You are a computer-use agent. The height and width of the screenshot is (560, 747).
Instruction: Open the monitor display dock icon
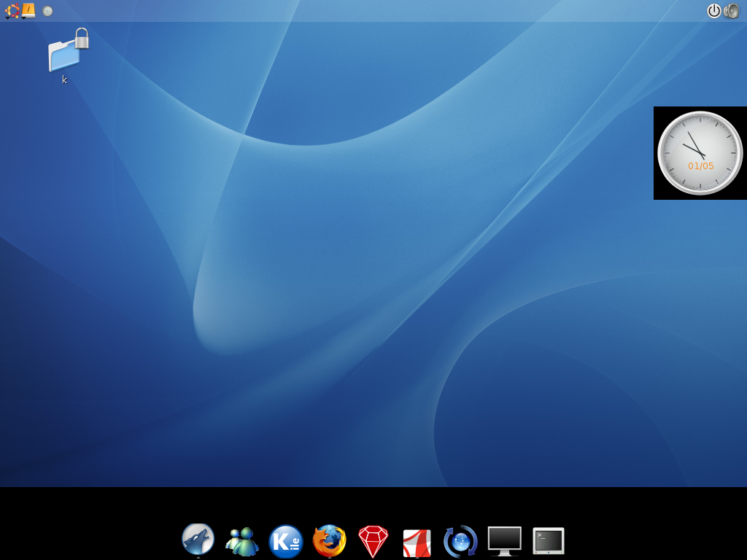[504, 541]
